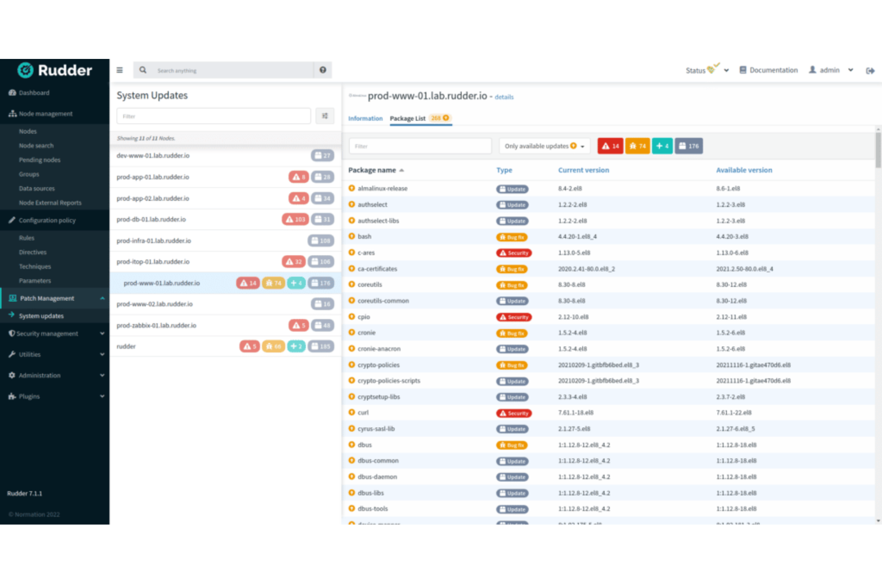The image size is (882, 588).
Task: Click the orange icon next to coreutils
Action: (352, 285)
